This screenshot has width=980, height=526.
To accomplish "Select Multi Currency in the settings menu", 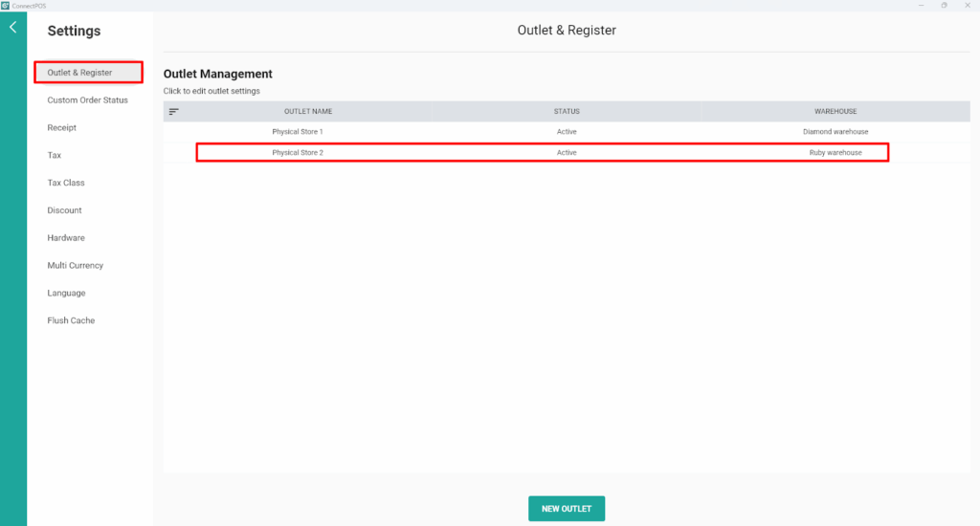I will (x=76, y=266).
